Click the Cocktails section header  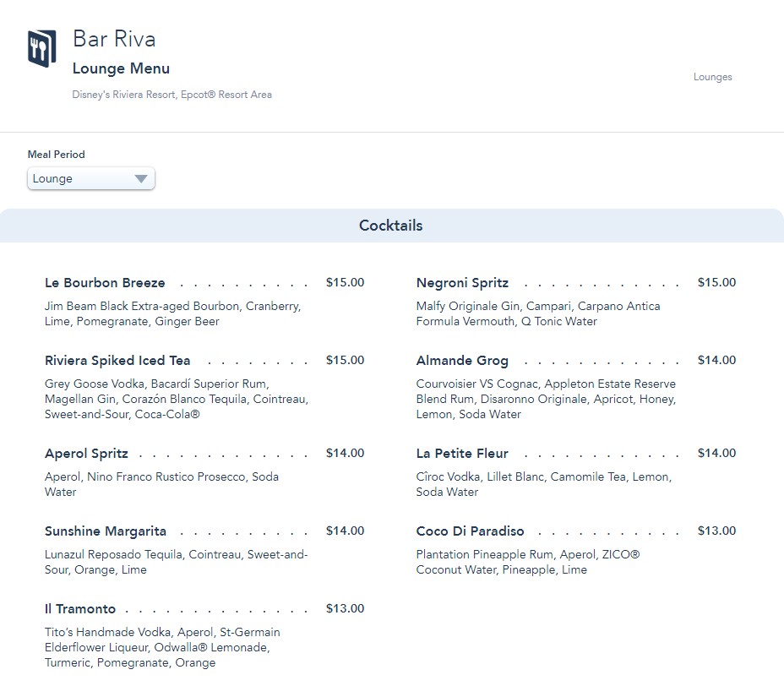coord(391,226)
